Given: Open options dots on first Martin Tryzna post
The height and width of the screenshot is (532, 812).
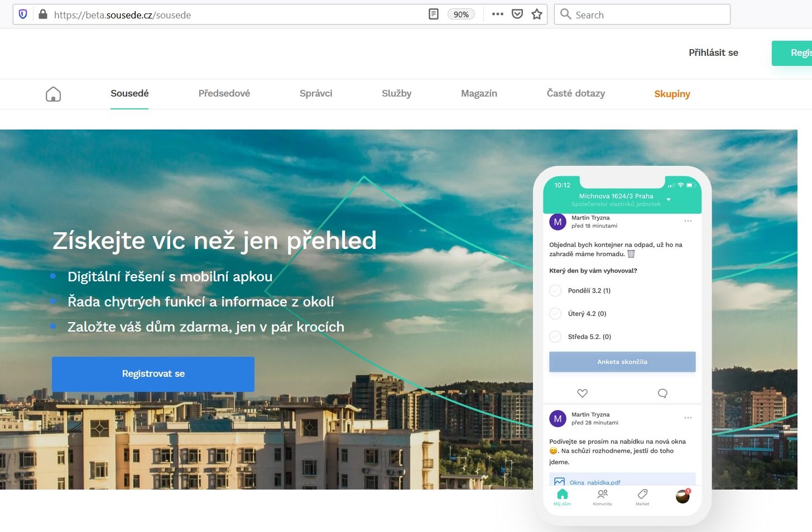Looking at the screenshot, I should pos(688,221).
